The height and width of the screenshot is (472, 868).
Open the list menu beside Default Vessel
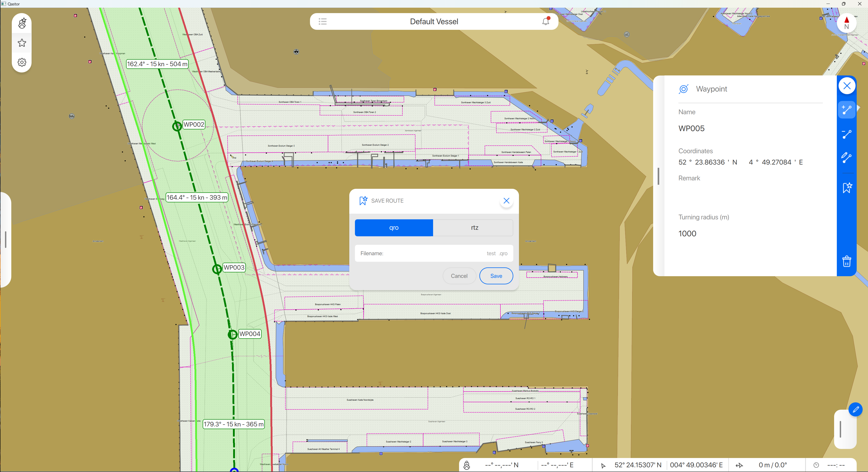click(x=322, y=21)
